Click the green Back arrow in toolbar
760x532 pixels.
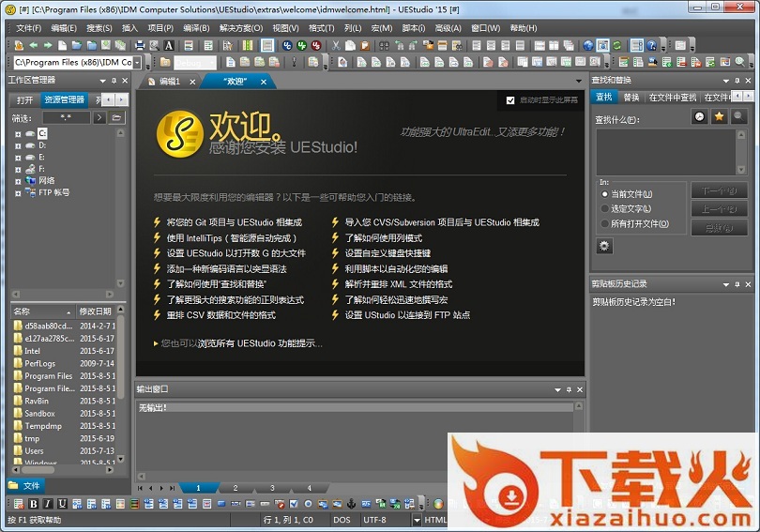(x=34, y=46)
